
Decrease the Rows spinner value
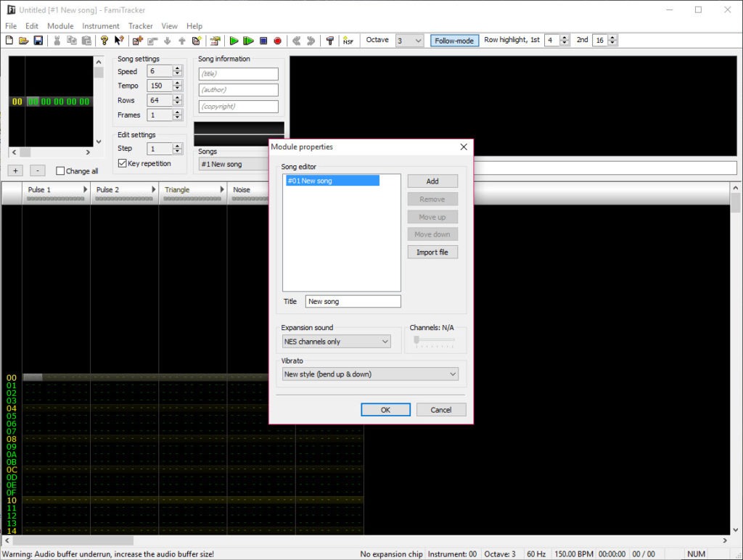177,103
